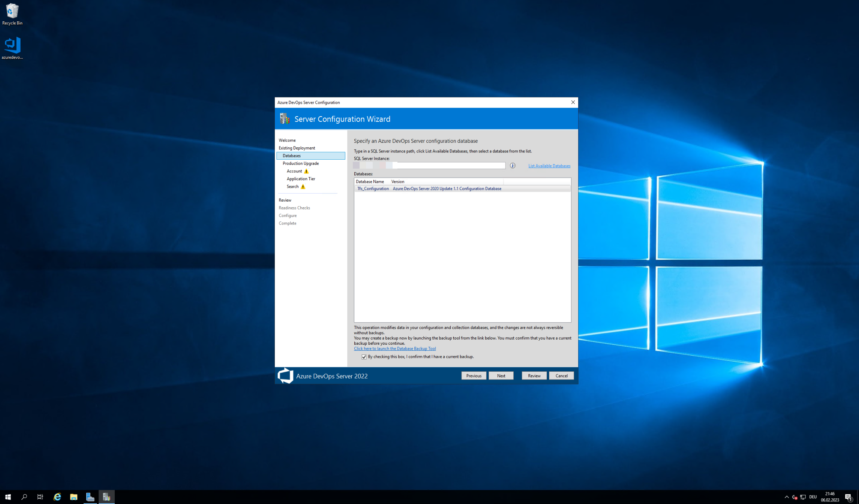Click the muted speaker tray icon
The width and height of the screenshot is (859, 504).
tap(795, 497)
